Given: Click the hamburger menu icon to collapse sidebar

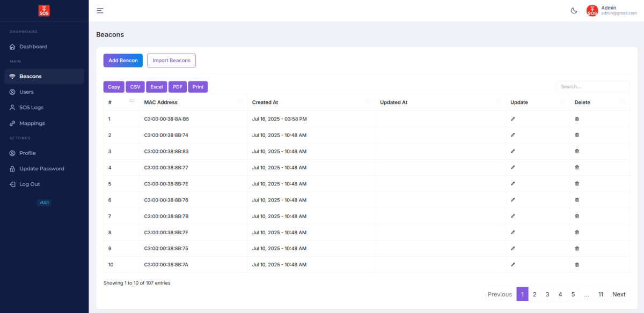Looking at the screenshot, I should coord(100,11).
